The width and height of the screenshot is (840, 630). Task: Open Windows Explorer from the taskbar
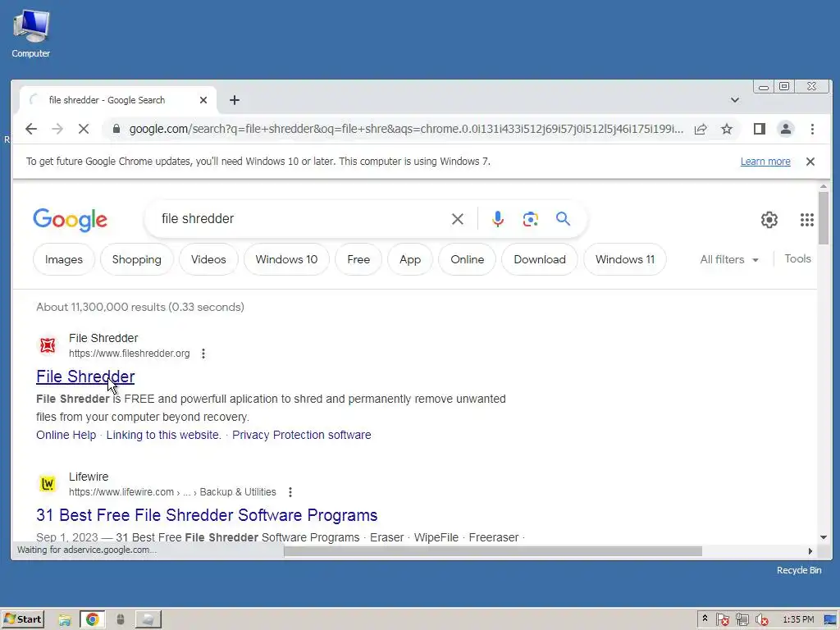tap(65, 620)
